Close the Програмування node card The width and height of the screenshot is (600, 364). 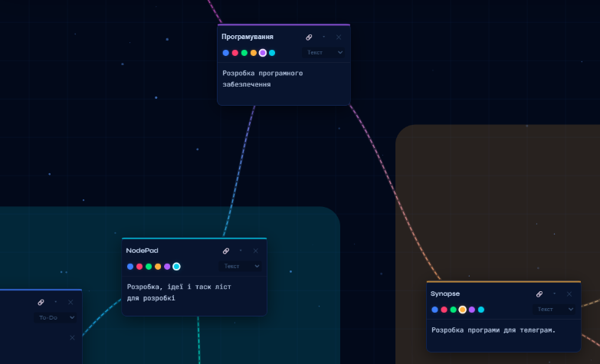(x=339, y=37)
